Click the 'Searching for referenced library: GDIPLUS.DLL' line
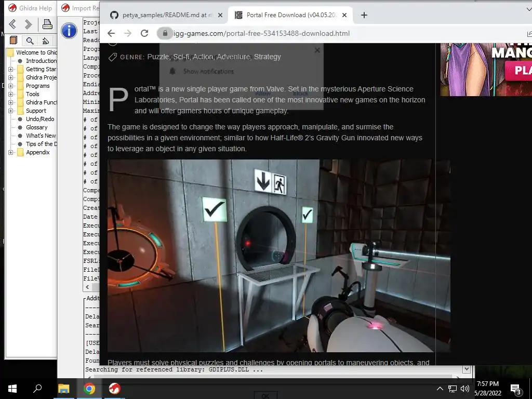Screen dimensions: 532x399 174,369
